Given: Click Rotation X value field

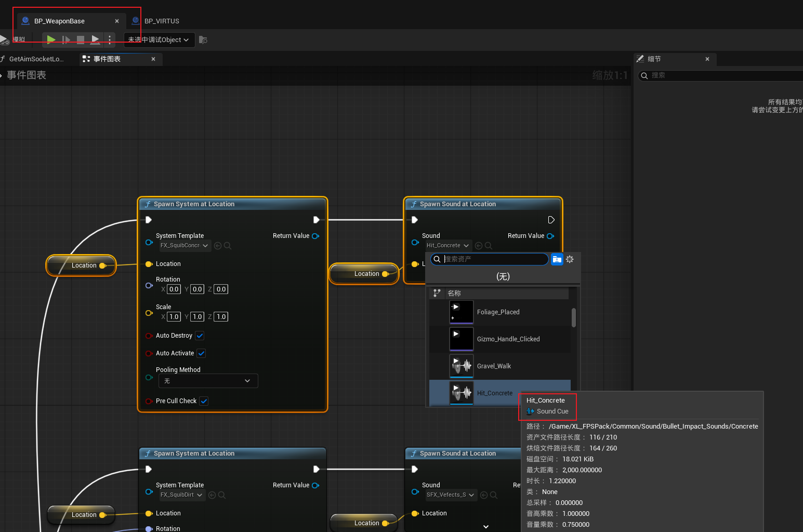Looking at the screenshot, I should coord(174,289).
